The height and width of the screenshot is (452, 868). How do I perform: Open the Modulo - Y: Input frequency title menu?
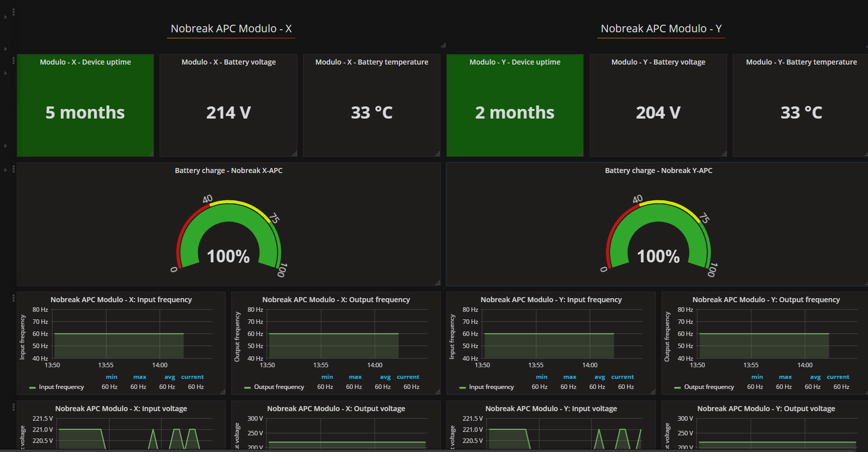tap(551, 300)
